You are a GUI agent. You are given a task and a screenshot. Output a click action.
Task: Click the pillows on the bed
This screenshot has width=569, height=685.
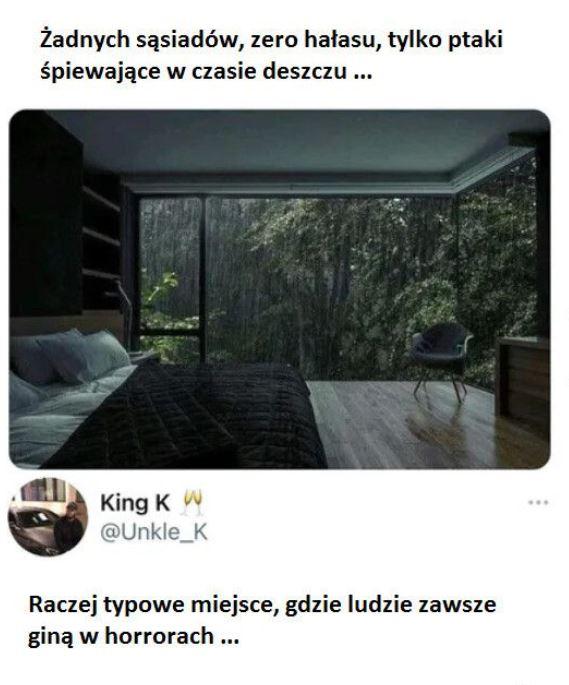[66, 356]
